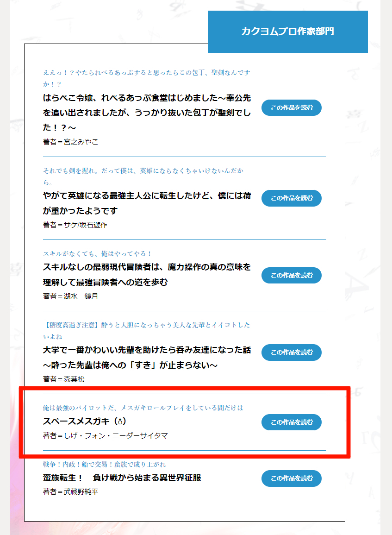Image resolution: width=392 pixels, height=535 pixels.
Task: Click author name 宮之みやこ
Action: (81, 142)
